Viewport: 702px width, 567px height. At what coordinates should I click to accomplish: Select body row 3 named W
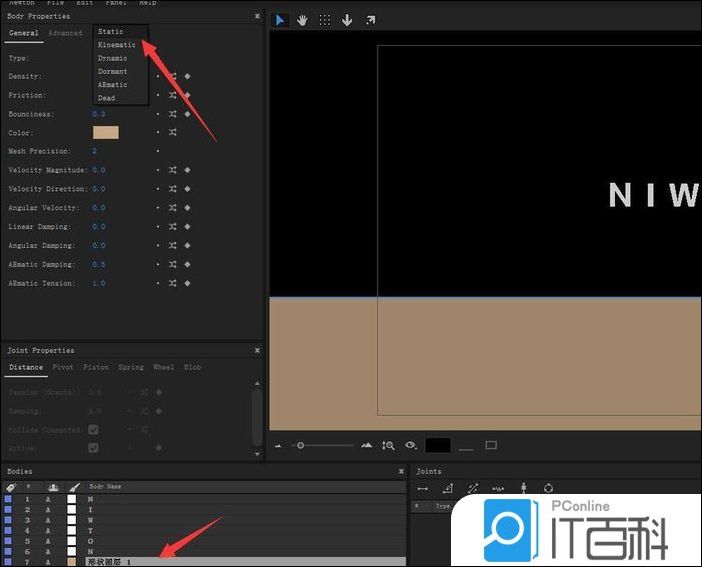click(90, 520)
